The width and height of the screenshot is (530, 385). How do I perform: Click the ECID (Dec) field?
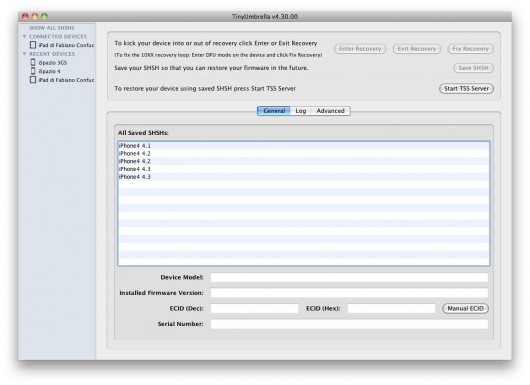[255, 308]
